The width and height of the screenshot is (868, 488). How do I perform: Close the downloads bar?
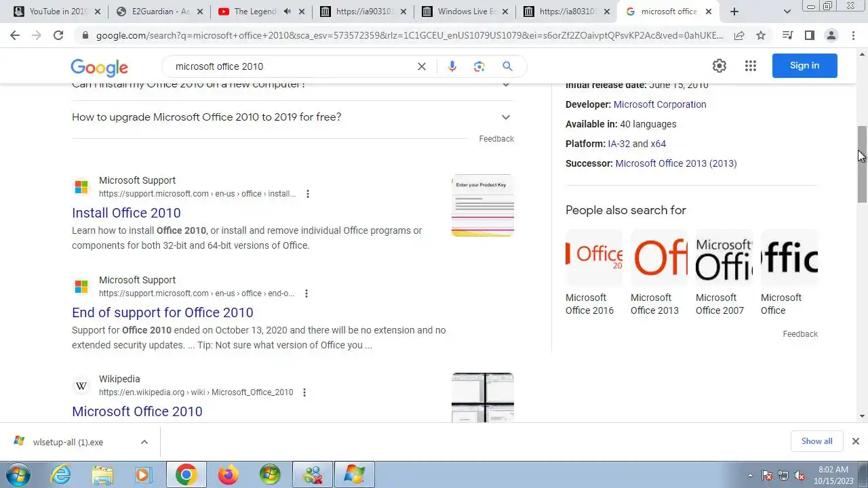click(856, 441)
